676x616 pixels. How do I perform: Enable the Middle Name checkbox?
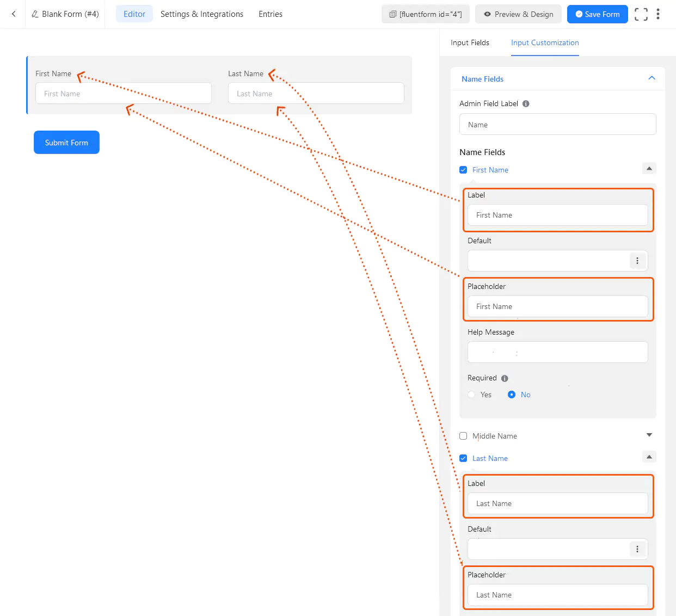click(463, 436)
